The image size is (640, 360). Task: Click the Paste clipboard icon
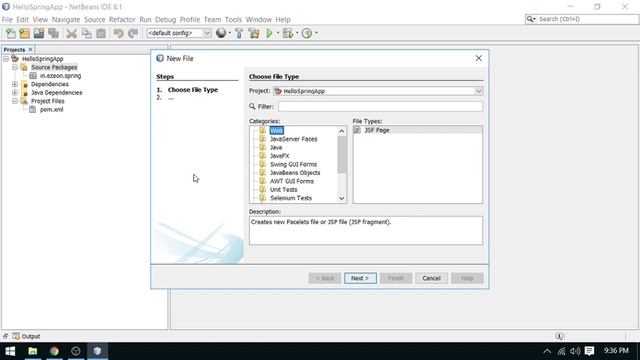click(101, 33)
